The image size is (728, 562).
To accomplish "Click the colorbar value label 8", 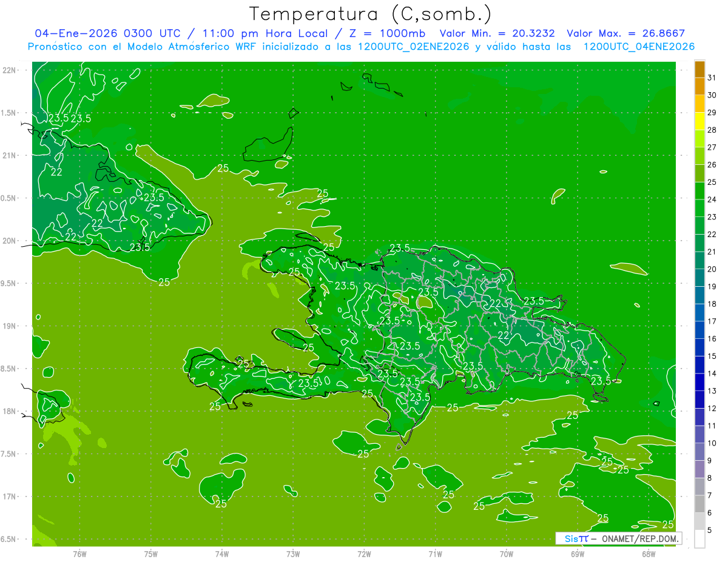I will point(710,478).
